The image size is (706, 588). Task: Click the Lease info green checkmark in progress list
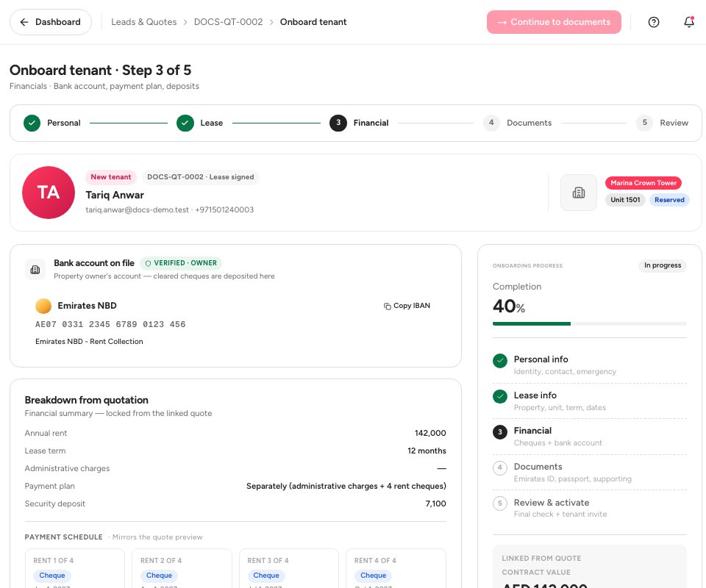(500, 396)
